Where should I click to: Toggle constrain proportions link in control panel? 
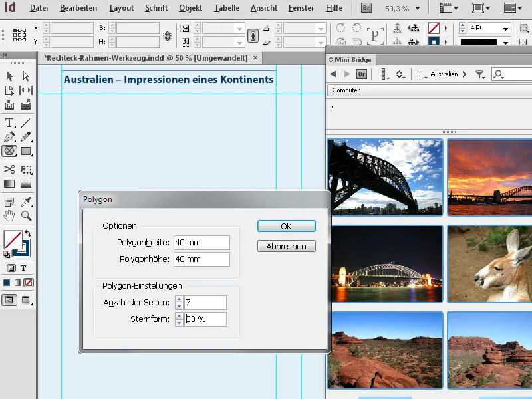tap(253, 35)
